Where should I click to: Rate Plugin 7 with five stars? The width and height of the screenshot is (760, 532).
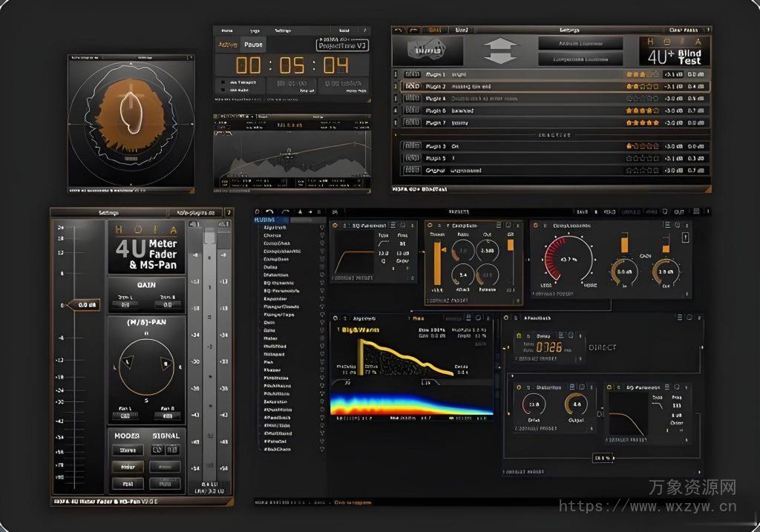click(656, 122)
